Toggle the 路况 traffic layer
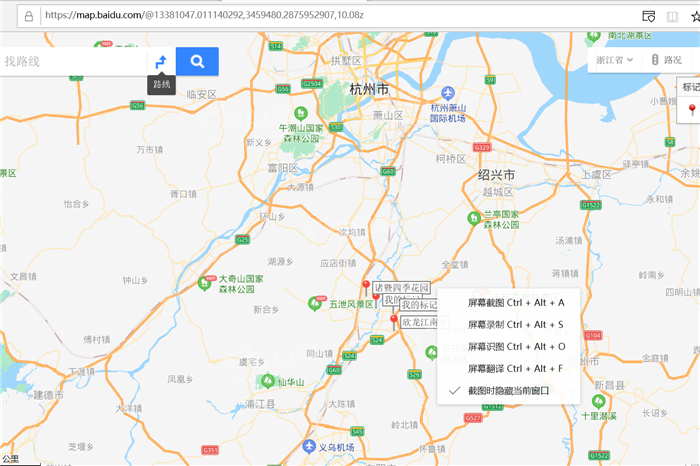This screenshot has height=466, width=700. (x=667, y=60)
